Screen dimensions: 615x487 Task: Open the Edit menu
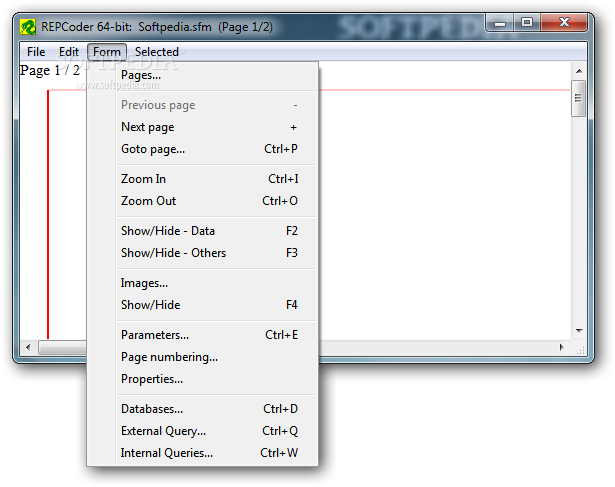point(69,52)
